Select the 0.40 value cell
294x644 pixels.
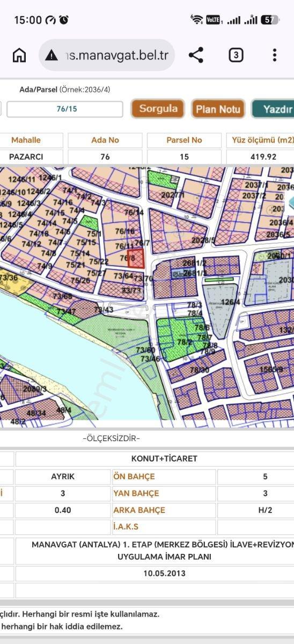tap(63, 510)
